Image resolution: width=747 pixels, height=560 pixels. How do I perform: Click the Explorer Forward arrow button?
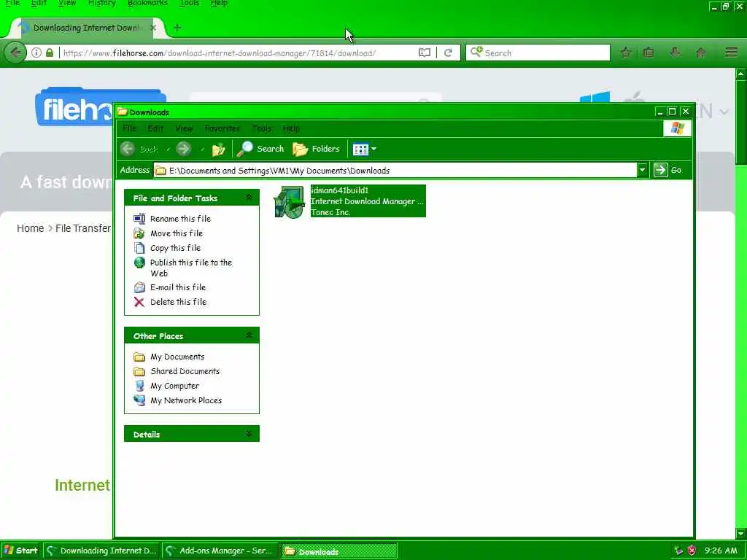coord(183,149)
